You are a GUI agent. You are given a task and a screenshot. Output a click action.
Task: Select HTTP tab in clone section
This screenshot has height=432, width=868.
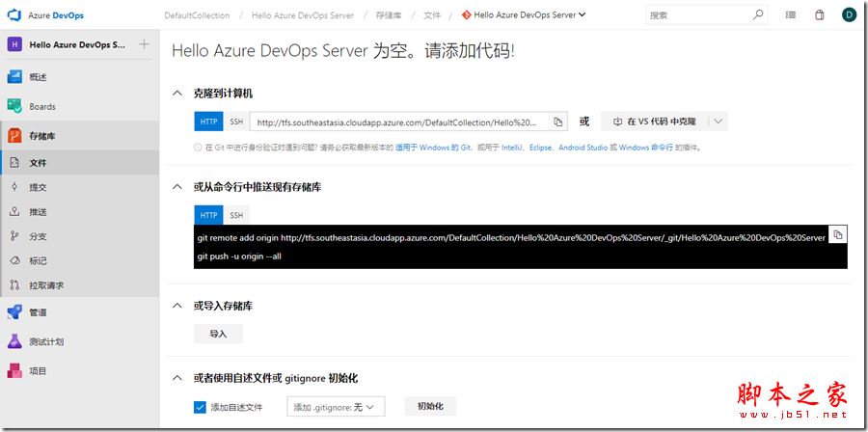pos(208,121)
